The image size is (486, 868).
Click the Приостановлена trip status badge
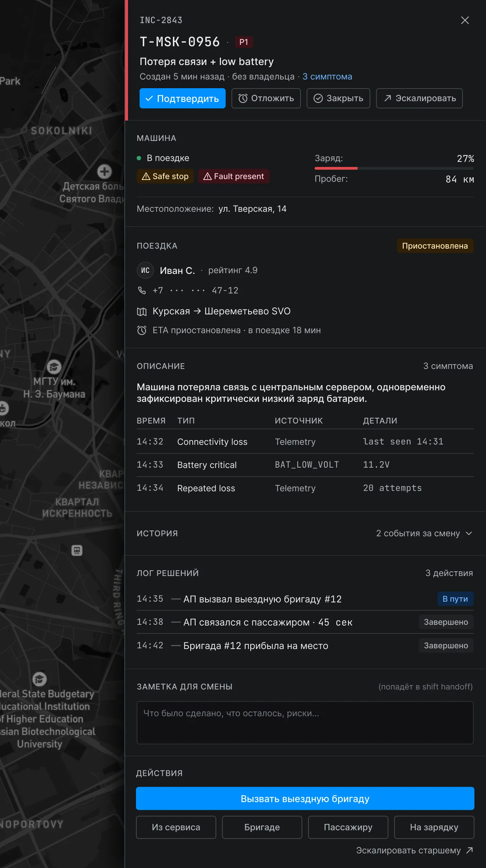435,246
